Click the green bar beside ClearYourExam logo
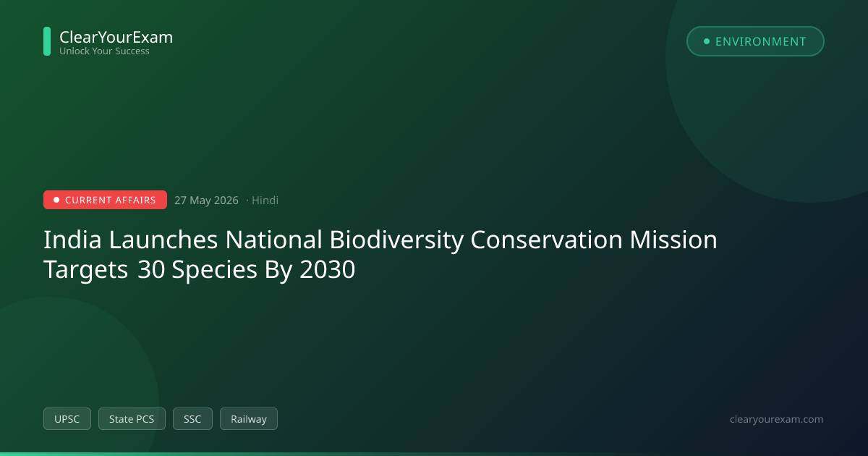The height and width of the screenshot is (456, 868). point(47,41)
